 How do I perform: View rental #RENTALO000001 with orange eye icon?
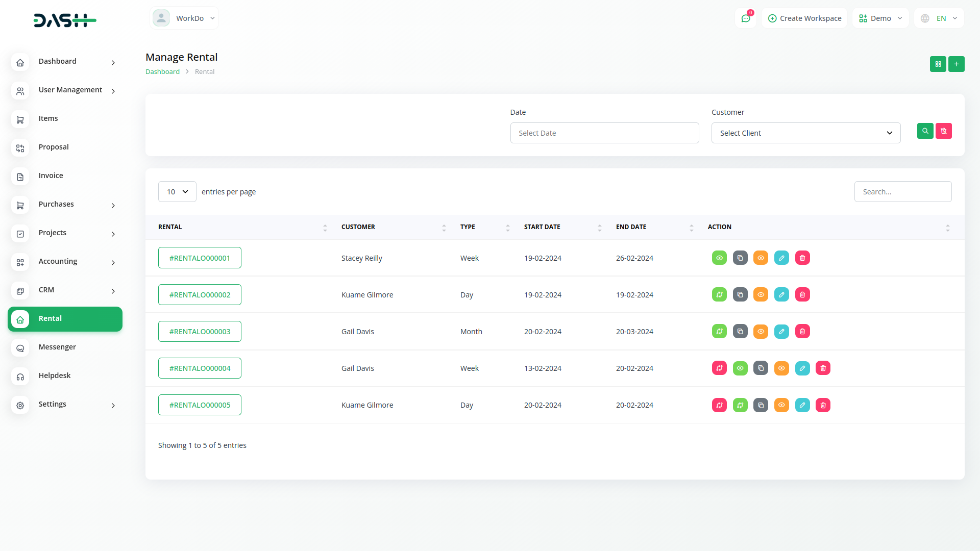pos(761,258)
